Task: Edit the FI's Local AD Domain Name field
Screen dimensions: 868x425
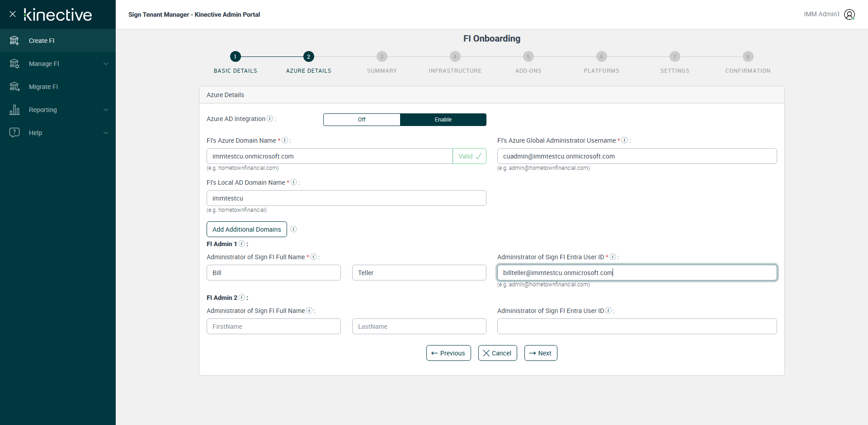Action: pos(346,198)
